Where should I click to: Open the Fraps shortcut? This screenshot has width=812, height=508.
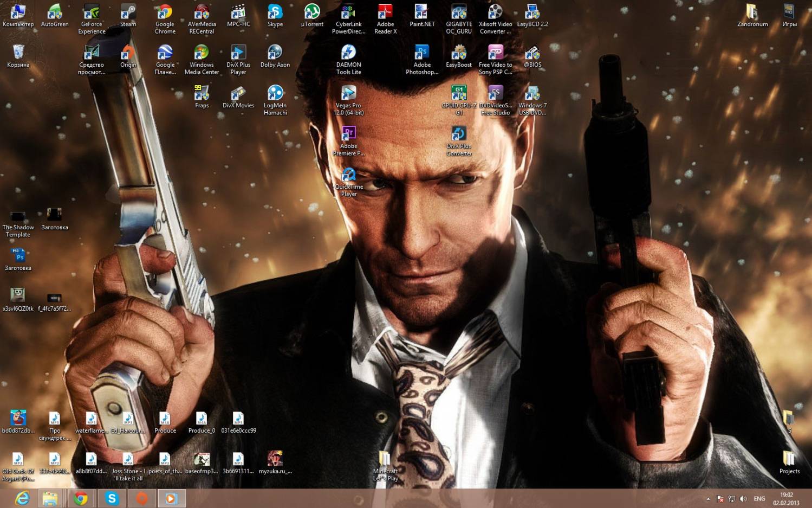pos(202,97)
